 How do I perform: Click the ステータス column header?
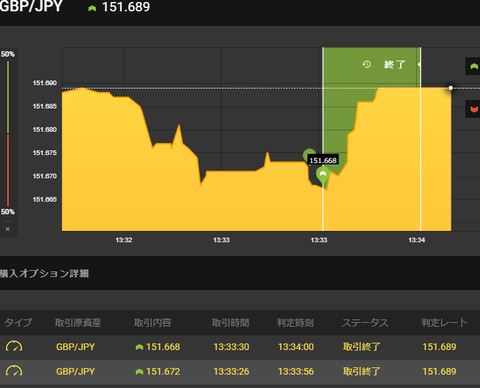tap(365, 323)
